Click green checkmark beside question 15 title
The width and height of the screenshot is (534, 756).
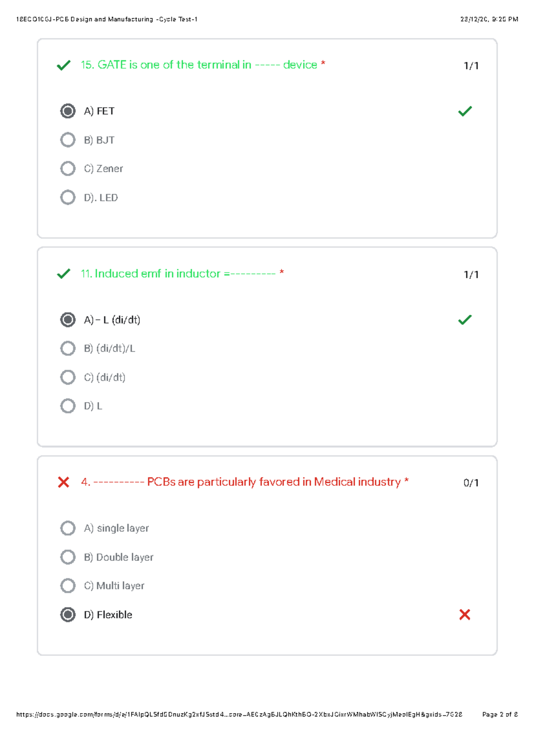[x=64, y=65]
